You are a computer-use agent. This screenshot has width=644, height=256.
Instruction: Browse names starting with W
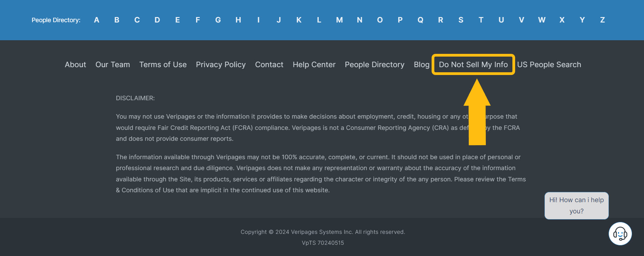[x=541, y=20]
